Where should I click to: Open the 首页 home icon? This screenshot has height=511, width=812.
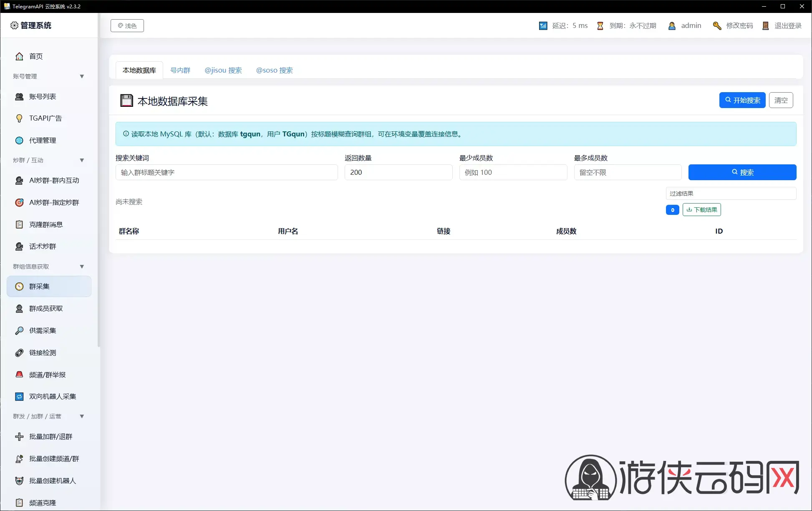coord(19,56)
